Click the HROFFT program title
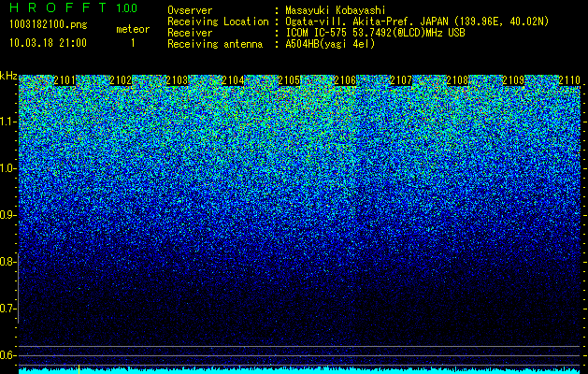 [58, 7]
